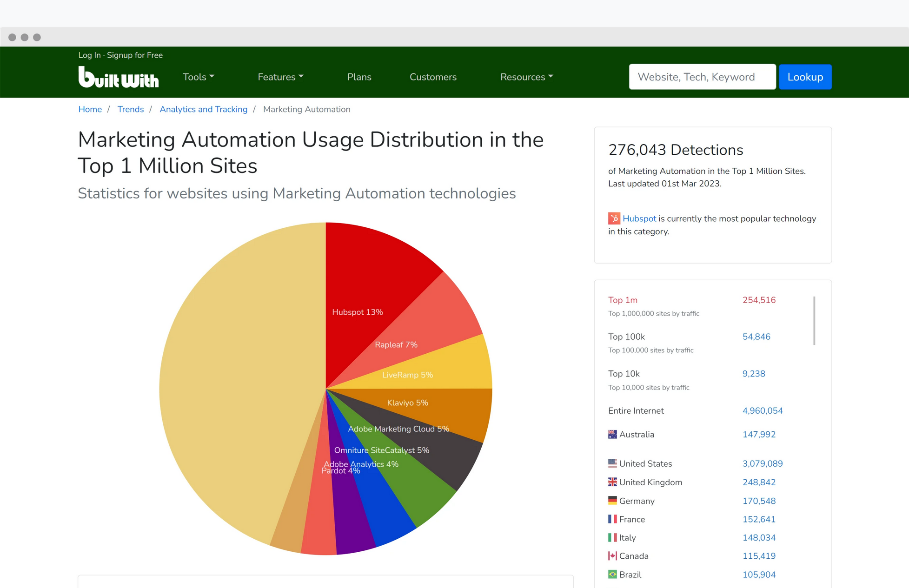Select the Germany flag icon

(612, 501)
